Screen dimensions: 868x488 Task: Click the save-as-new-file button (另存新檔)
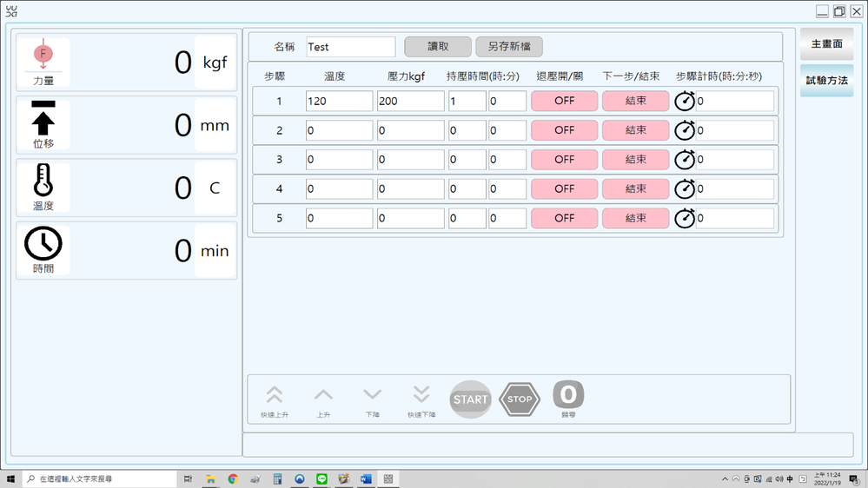point(509,47)
